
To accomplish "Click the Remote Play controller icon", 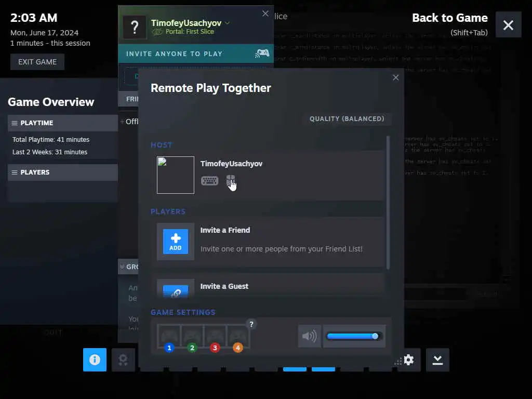I will [262, 54].
